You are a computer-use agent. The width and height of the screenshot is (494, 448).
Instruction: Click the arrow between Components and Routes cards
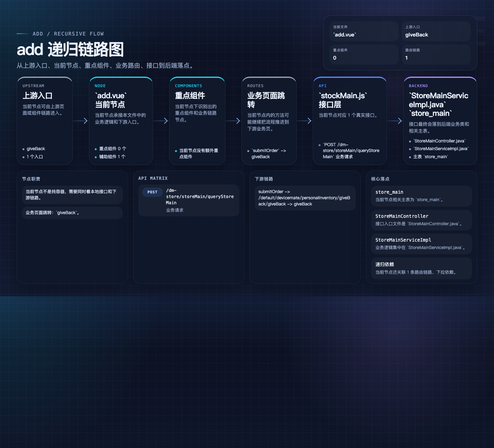(x=233, y=121)
